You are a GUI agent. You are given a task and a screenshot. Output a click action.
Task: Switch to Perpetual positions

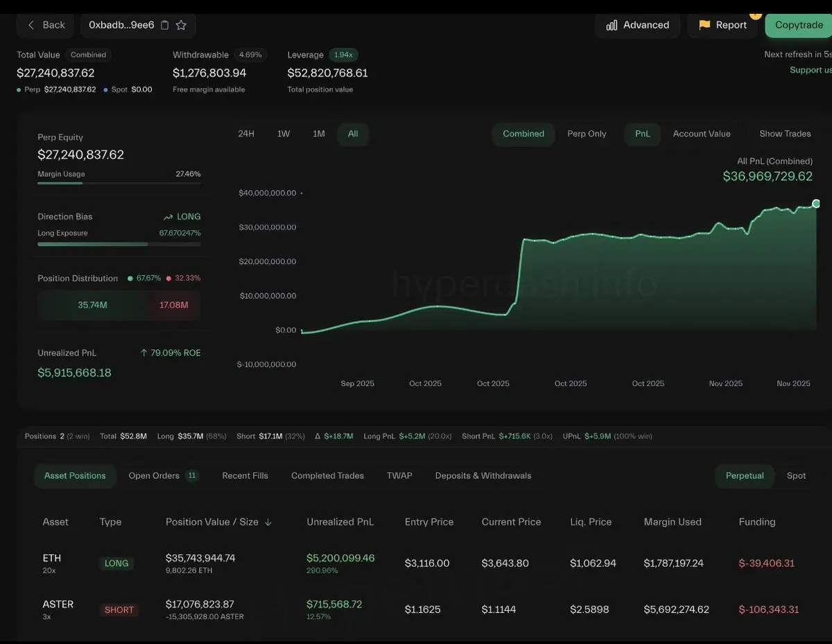click(x=745, y=476)
